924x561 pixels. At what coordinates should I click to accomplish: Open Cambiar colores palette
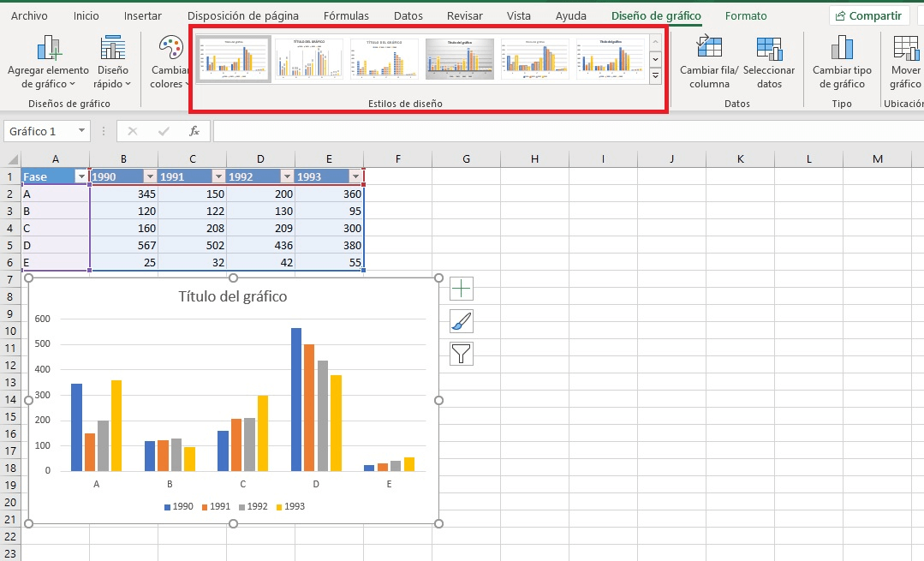(170, 63)
